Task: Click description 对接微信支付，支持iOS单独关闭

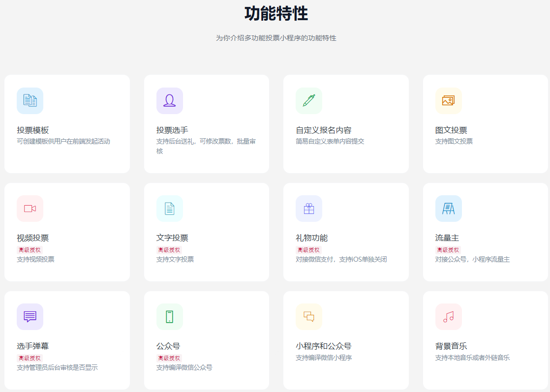Action: click(x=341, y=260)
